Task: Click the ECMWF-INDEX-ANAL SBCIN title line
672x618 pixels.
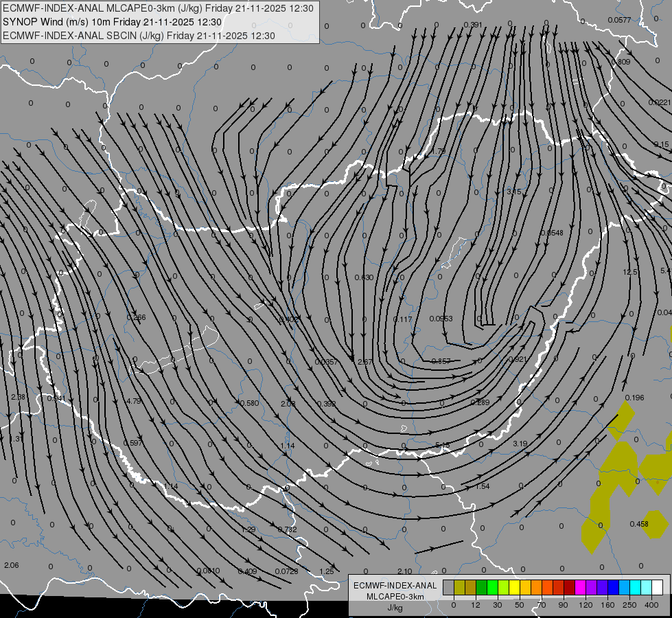Action: [x=139, y=36]
